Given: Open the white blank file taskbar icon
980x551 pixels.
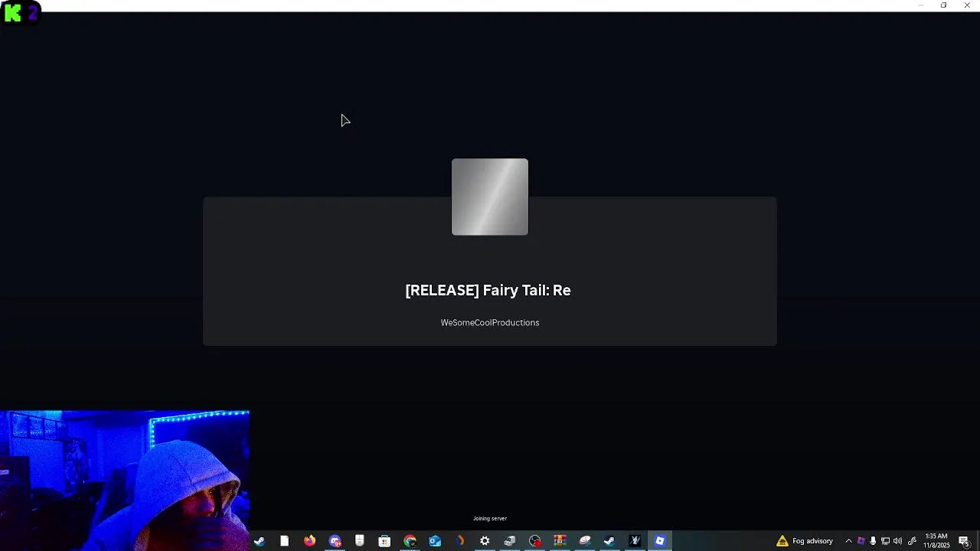Looking at the screenshot, I should point(284,541).
